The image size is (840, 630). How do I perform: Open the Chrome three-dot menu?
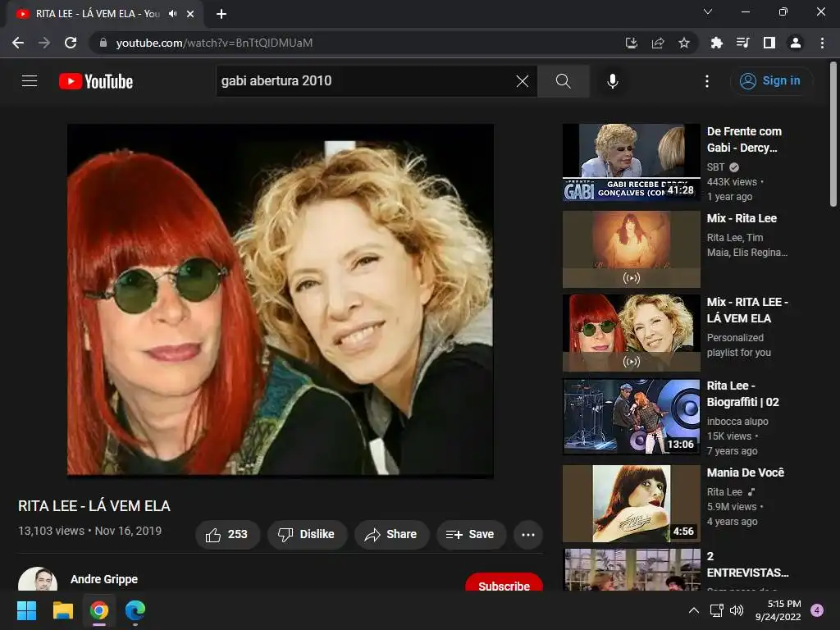tap(822, 43)
